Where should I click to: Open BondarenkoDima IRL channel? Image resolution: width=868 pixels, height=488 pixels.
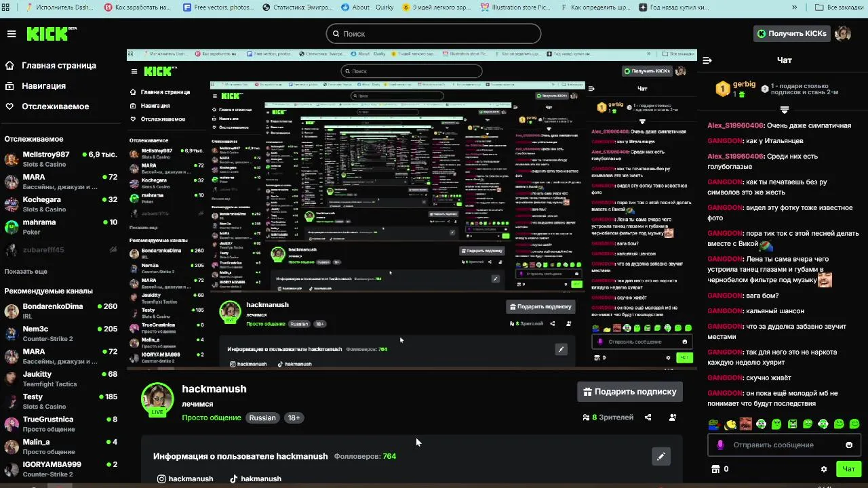click(x=61, y=311)
